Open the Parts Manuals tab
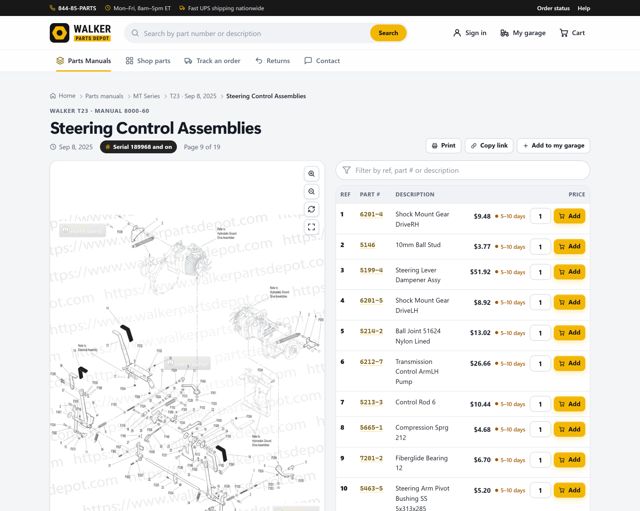 click(x=84, y=61)
